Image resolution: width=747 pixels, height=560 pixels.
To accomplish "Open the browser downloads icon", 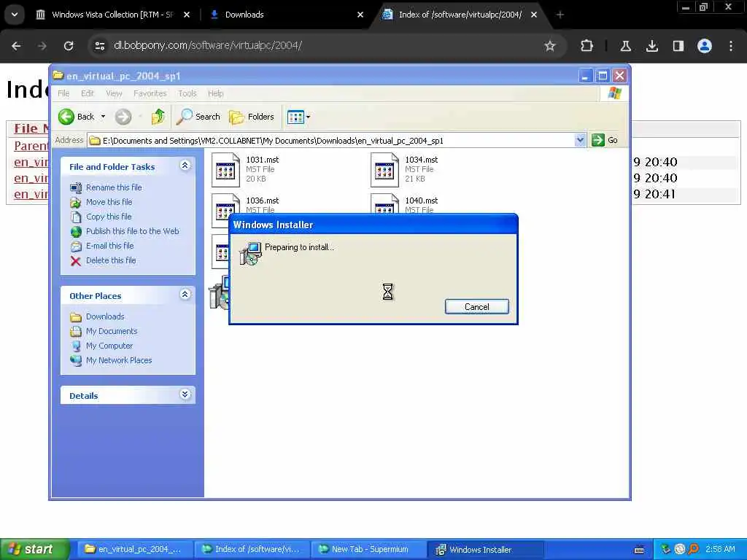I will point(651,46).
